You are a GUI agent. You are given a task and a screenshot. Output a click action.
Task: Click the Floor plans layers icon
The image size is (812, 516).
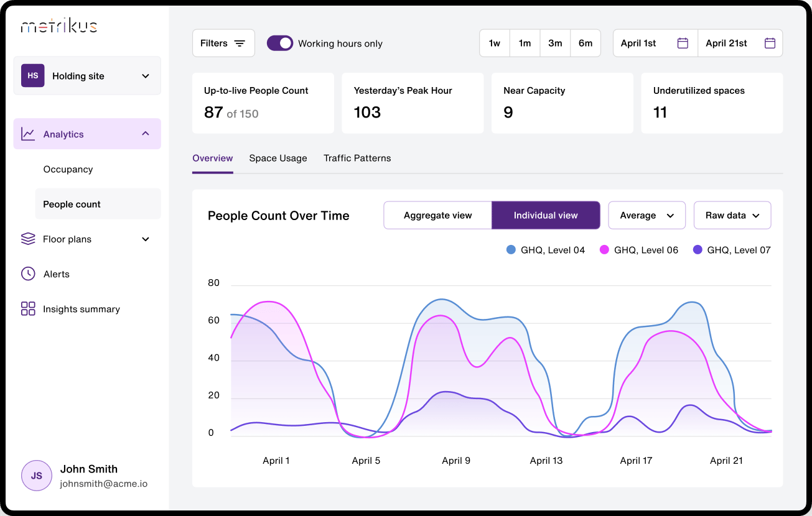click(x=28, y=239)
